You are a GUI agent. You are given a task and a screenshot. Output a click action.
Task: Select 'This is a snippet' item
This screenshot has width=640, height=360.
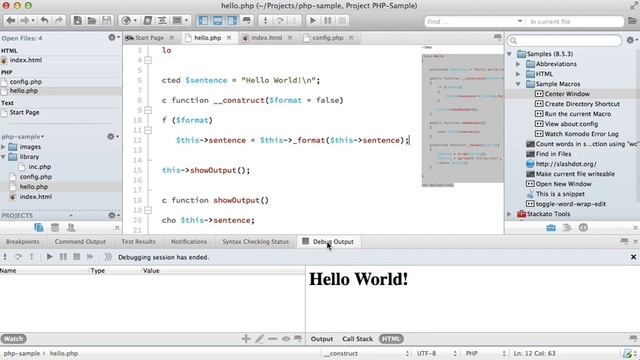560,194
